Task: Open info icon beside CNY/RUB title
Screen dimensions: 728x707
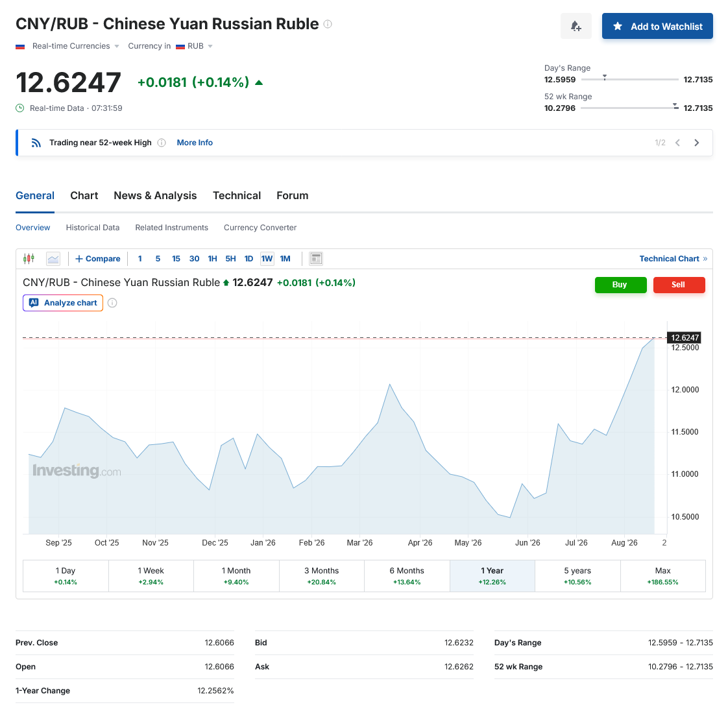Action: 328,24
